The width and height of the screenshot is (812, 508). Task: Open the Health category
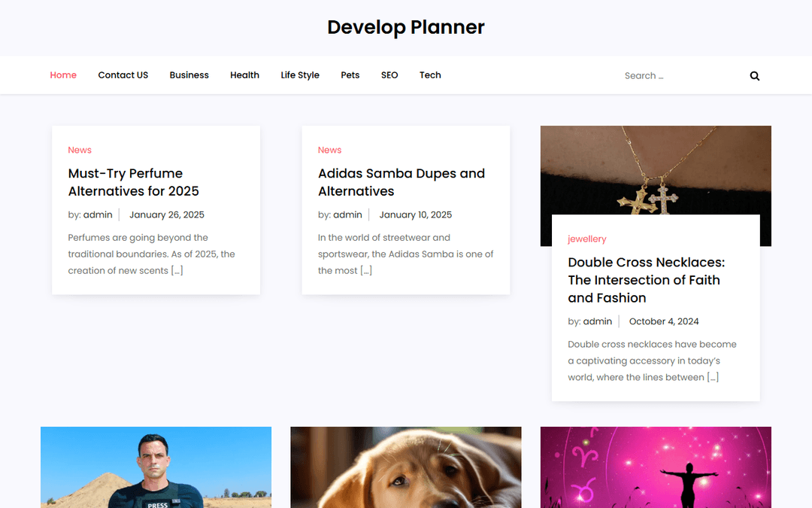click(244, 75)
